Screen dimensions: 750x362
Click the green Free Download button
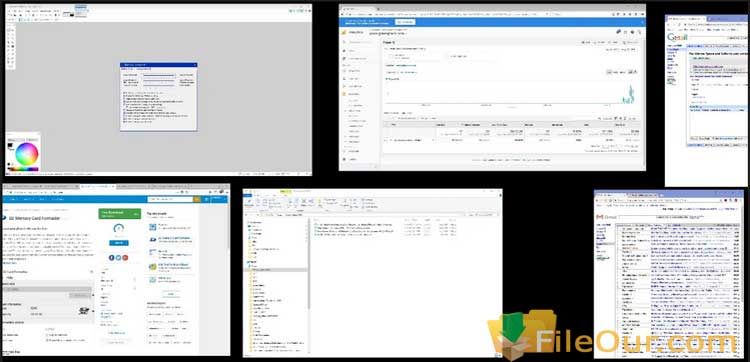[120, 213]
